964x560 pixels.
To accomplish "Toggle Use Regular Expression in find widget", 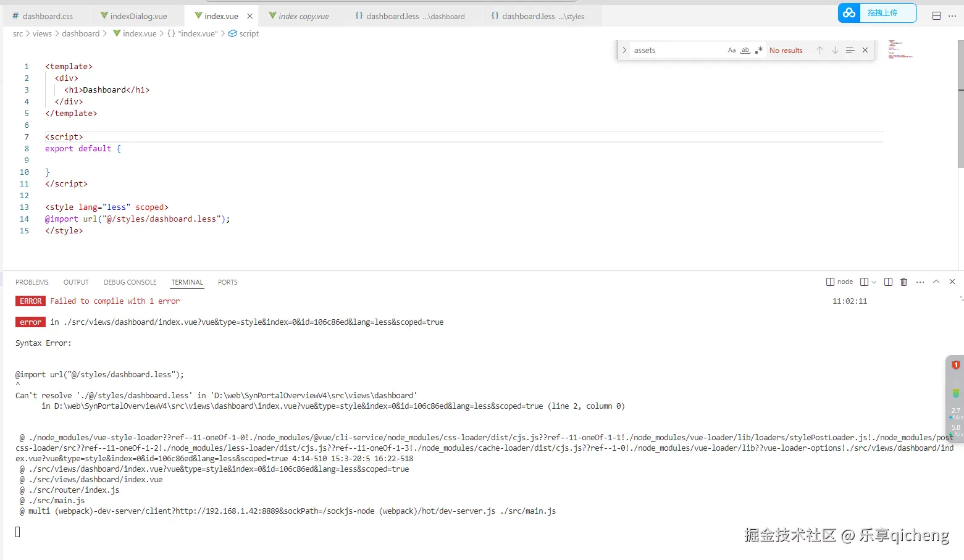I will coord(759,51).
